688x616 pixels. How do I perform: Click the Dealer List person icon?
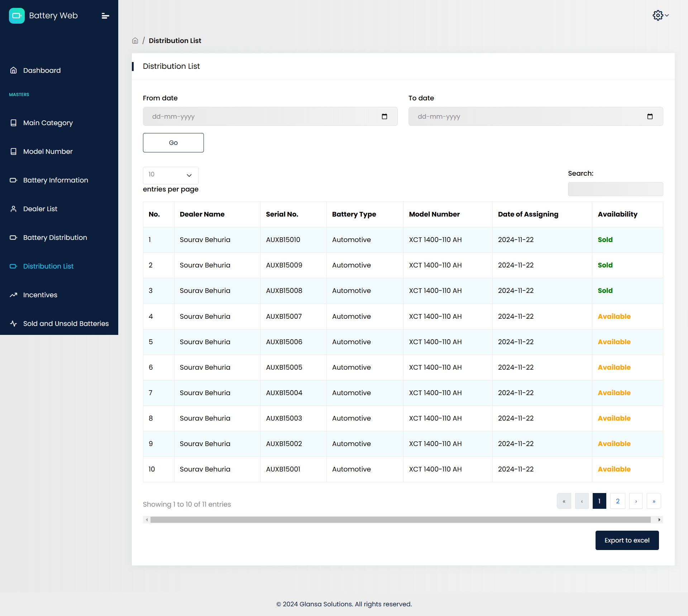point(14,209)
